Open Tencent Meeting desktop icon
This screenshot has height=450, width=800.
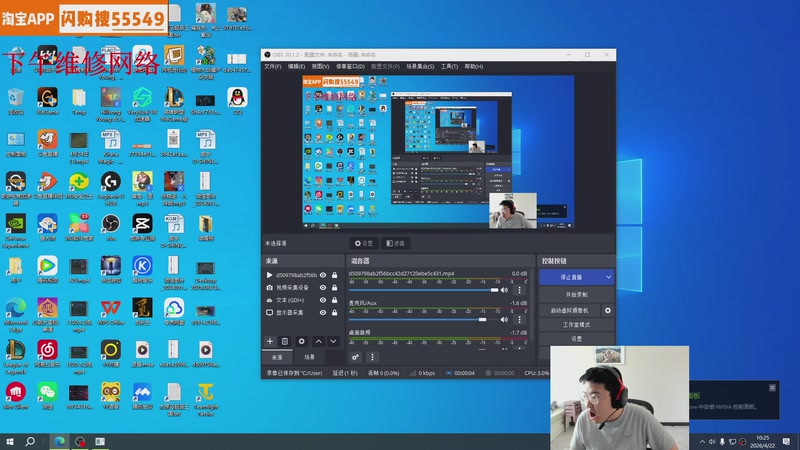click(142, 396)
